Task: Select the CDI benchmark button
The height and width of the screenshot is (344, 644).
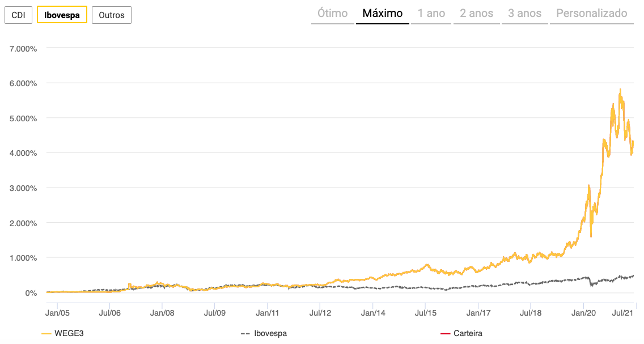Action: 18,15
